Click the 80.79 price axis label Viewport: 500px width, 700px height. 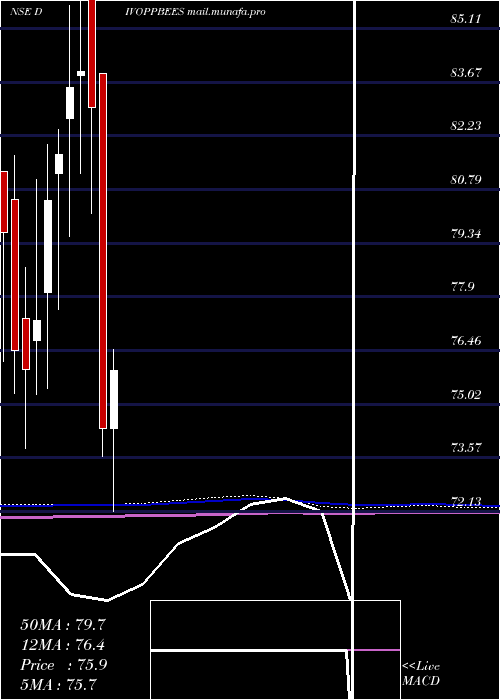467,180
